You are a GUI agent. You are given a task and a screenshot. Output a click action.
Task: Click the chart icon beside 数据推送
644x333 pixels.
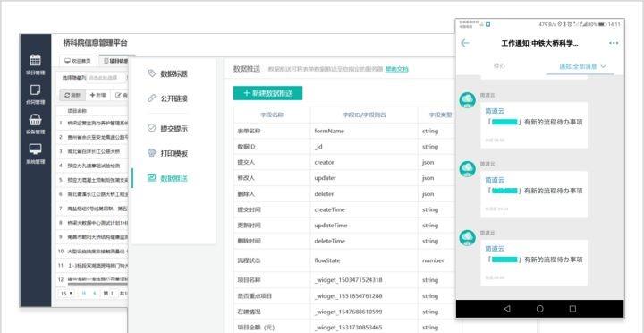point(151,177)
